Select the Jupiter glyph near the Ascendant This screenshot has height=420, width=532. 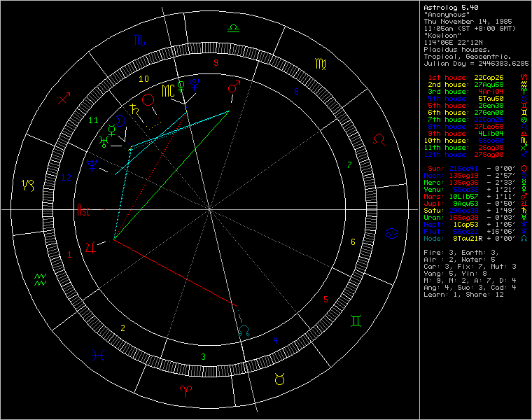click(x=90, y=246)
